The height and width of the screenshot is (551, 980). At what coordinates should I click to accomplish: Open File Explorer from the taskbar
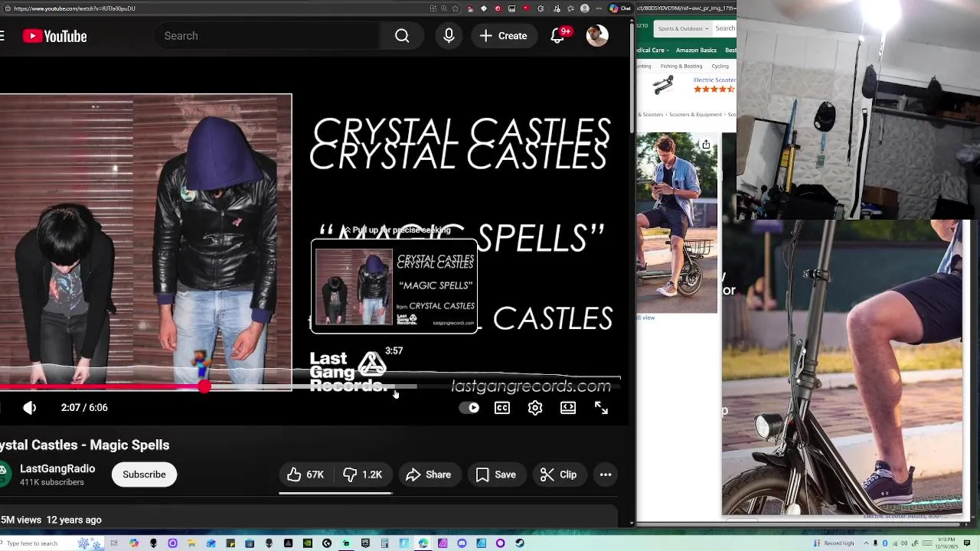tap(191, 543)
